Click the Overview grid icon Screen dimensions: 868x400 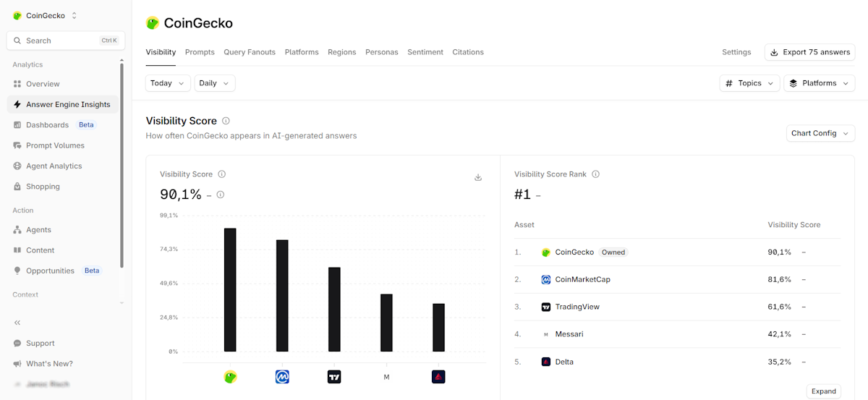(17, 84)
